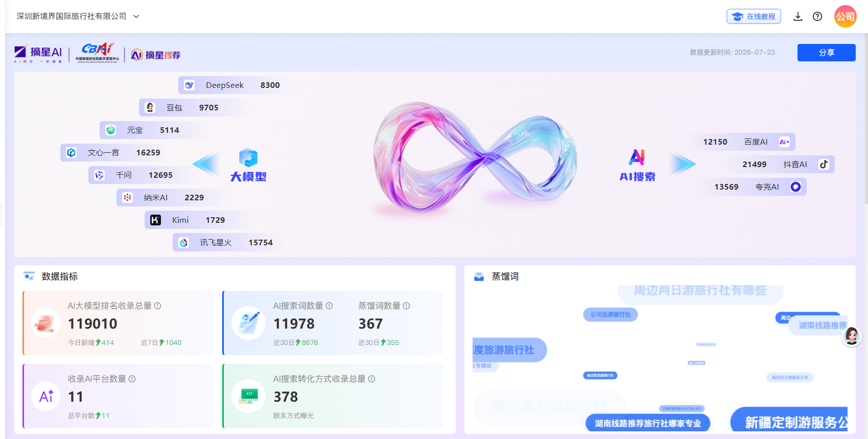Click the 抖音AI TikTok icon
This screenshot has width=868, height=439.
(824, 165)
